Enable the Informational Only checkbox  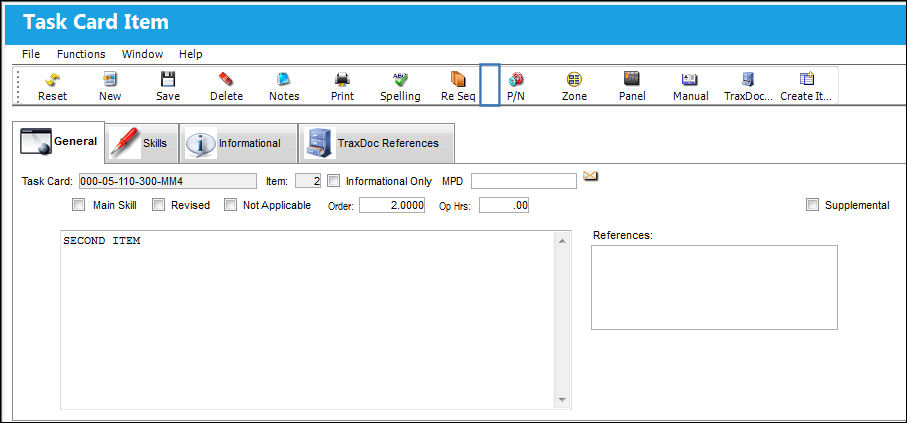tap(333, 181)
